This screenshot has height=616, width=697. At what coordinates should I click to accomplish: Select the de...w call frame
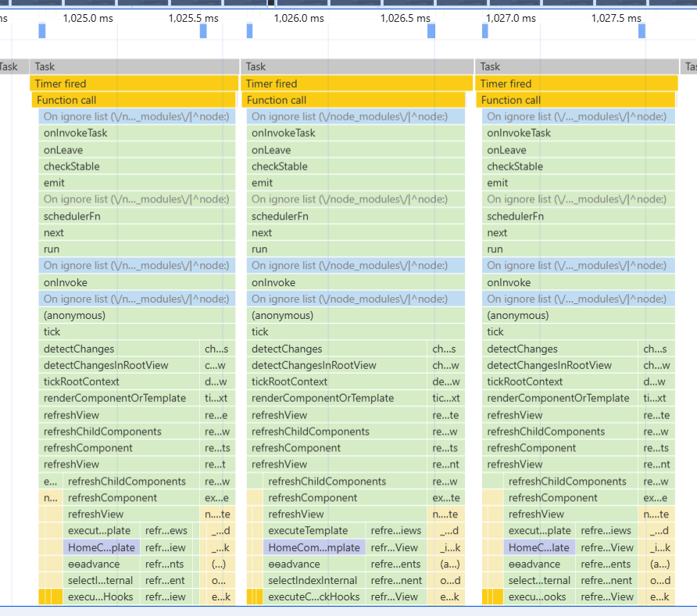446,381
